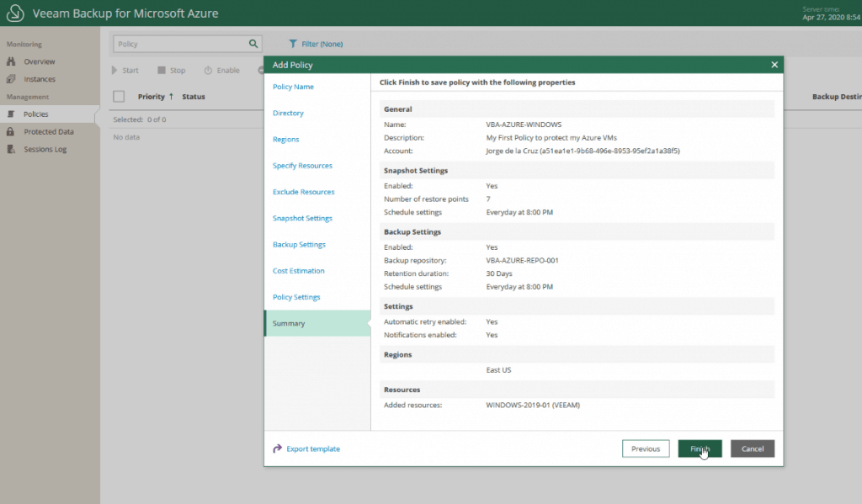Image resolution: width=862 pixels, height=504 pixels.
Task: Click the Jorge de la Cruz account value
Action: tap(583, 151)
